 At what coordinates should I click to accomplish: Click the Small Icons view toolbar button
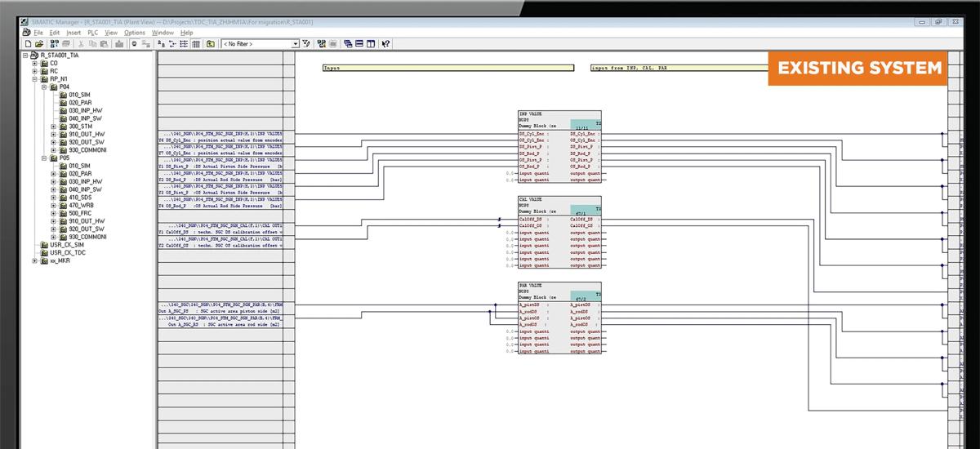point(173,43)
